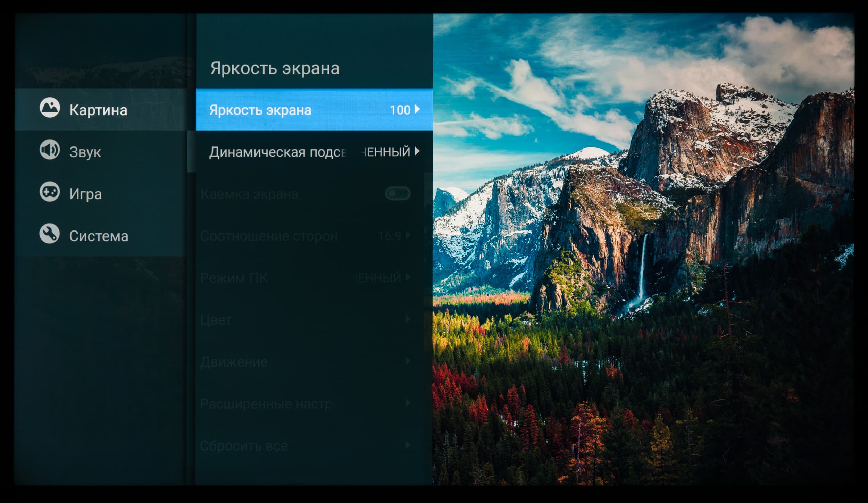The width and height of the screenshot is (868, 503).
Task: Select the Игра menu entry text
Action: (x=85, y=194)
